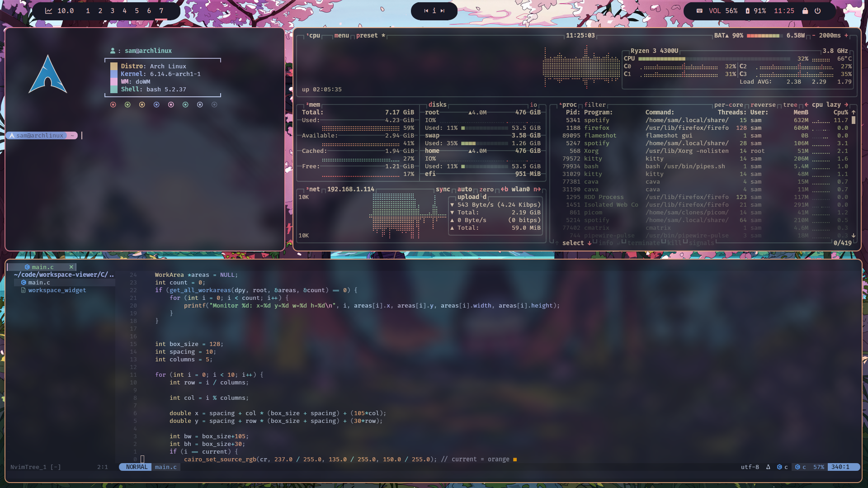Open the btop menu option
The image size is (868, 488).
pos(341,35)
